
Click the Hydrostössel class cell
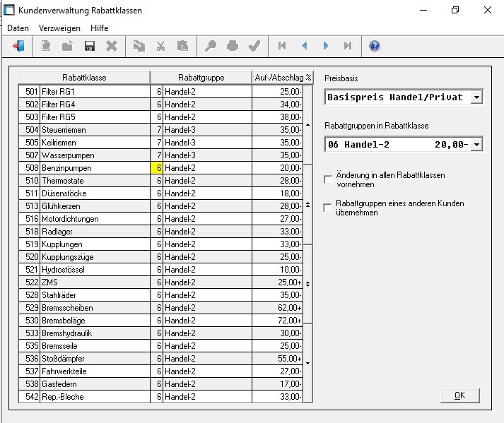tap(95, 270)
